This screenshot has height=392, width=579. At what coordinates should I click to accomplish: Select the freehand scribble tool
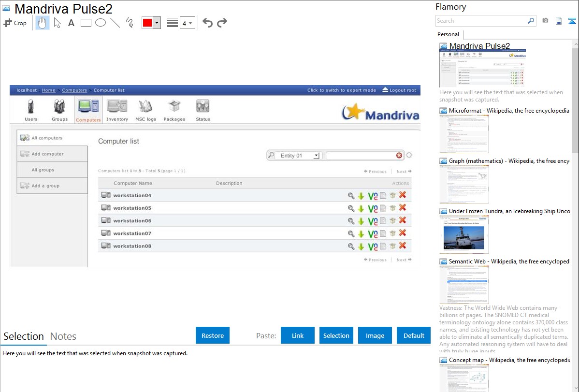tap(130, 23)
